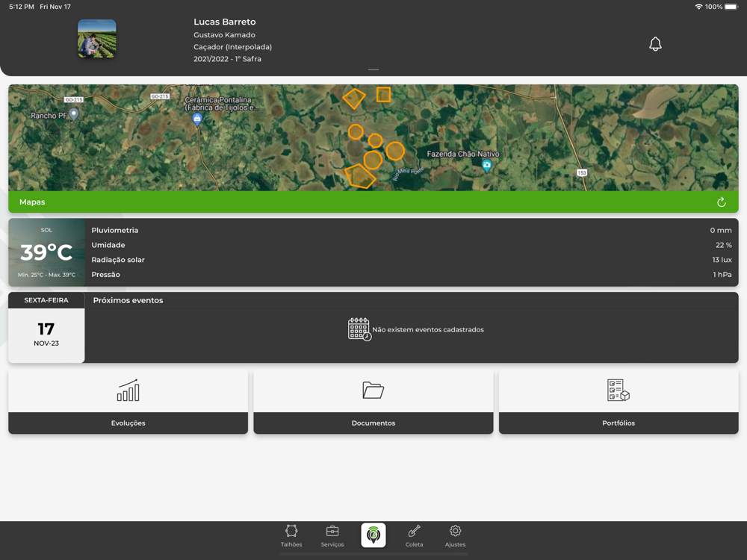Open the notifications bell
The width and height of the screenshot is (747, 560).
(x=655, y=44)
